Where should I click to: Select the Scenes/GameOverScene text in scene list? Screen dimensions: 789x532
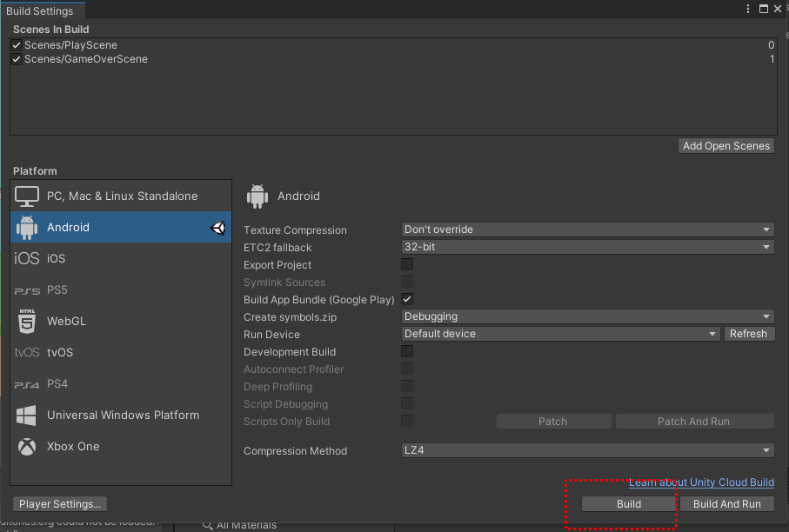click(x=86, y=59)
